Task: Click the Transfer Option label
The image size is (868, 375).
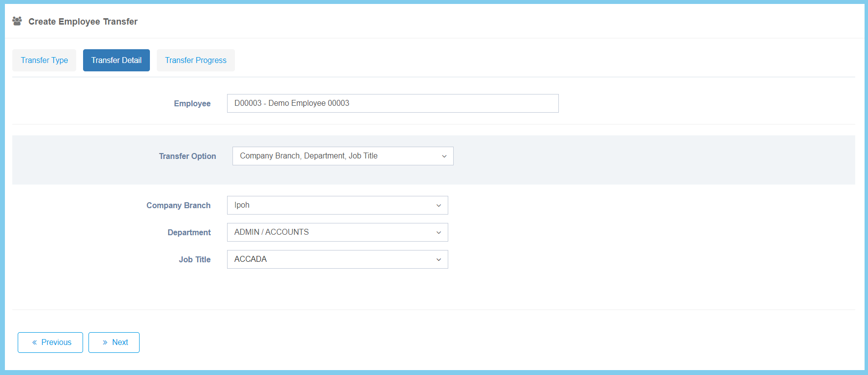Action: 187,156
